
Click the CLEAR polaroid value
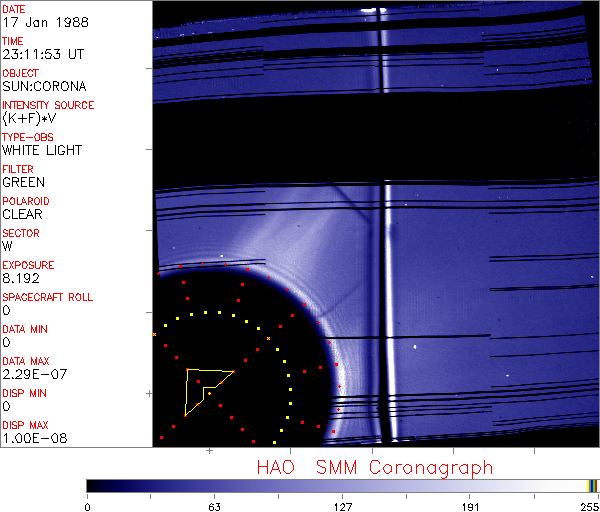[22, 214]
